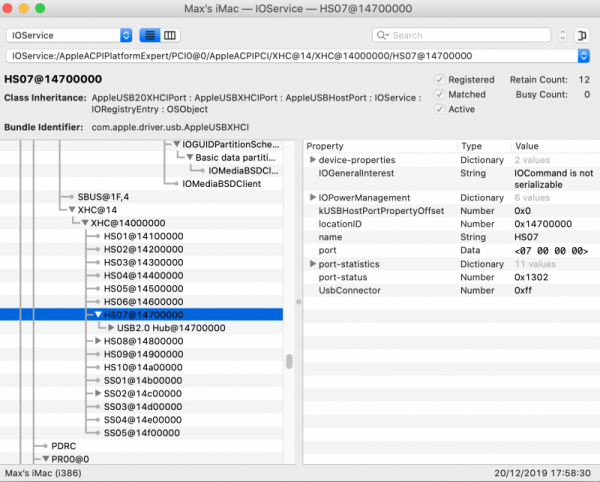Screen dimensions: 600x482
Task: Click the magnifying glass search icon
Action: point(381,35)
